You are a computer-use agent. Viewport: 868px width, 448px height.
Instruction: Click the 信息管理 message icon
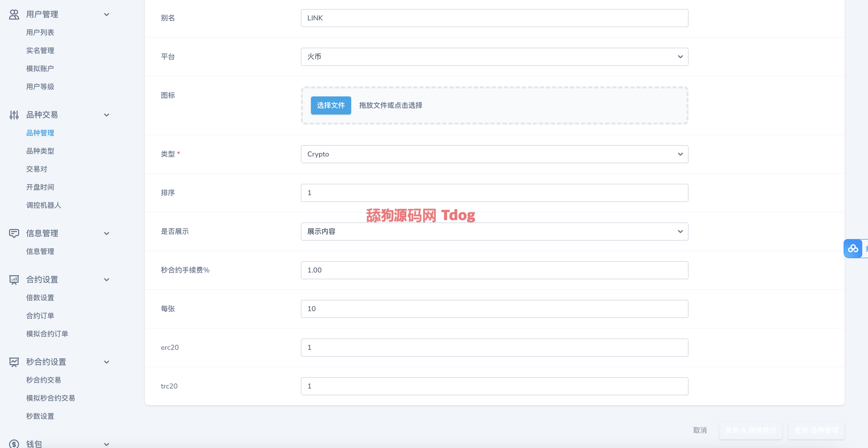click(14, 233)
